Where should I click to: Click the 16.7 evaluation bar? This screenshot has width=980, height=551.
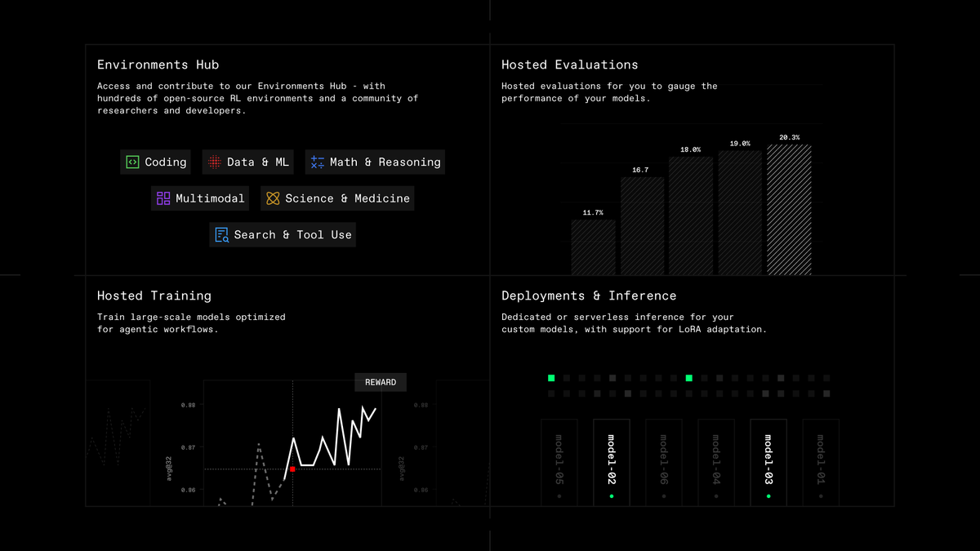click(x=642, y=226)
